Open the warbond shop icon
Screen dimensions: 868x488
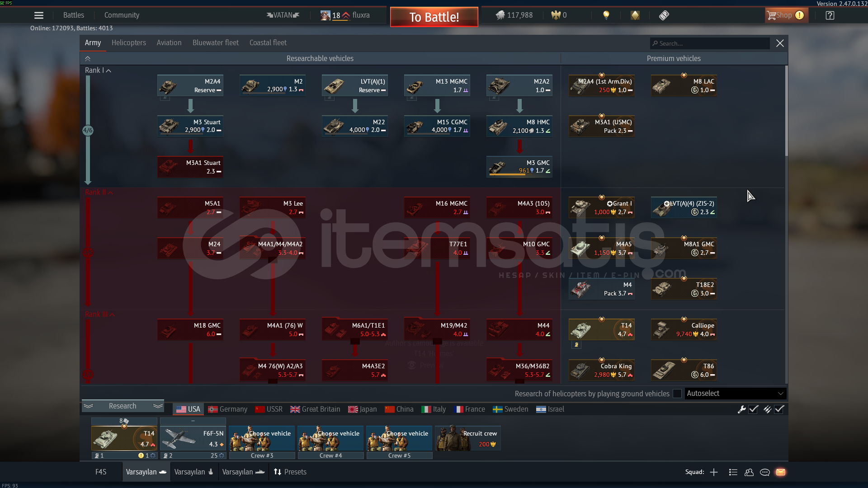click(x=635, y=15)
